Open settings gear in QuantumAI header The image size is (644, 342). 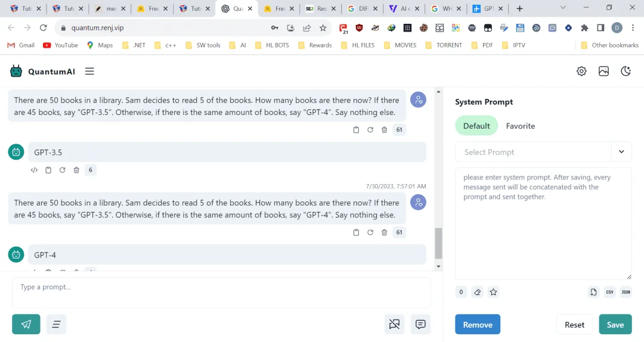[581, 71]
